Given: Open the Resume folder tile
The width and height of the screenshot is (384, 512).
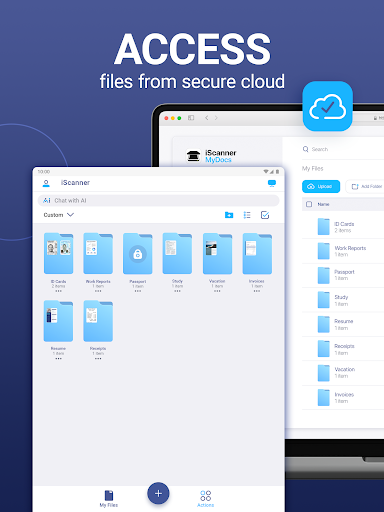Looking at the screenshot, I should click(58, 321).
